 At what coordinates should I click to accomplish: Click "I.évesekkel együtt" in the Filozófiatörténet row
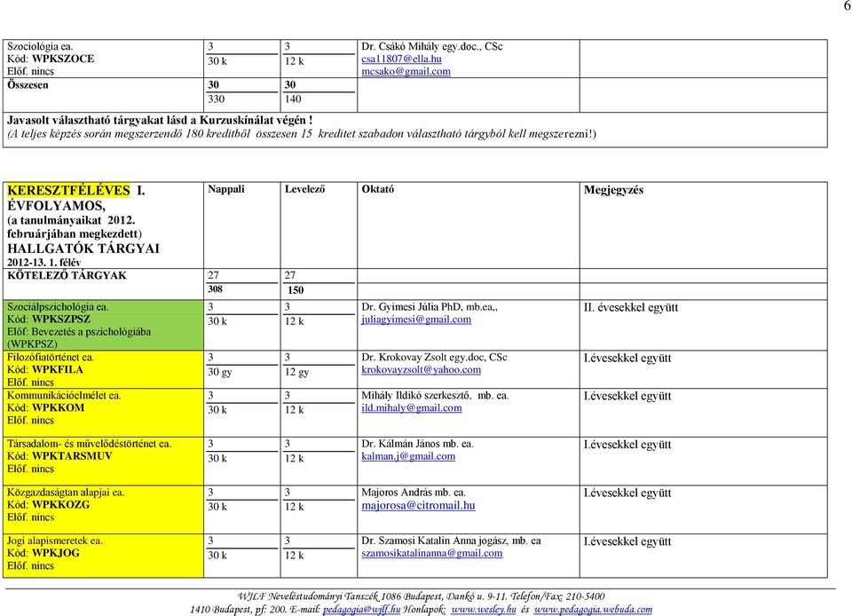(627, 358)
